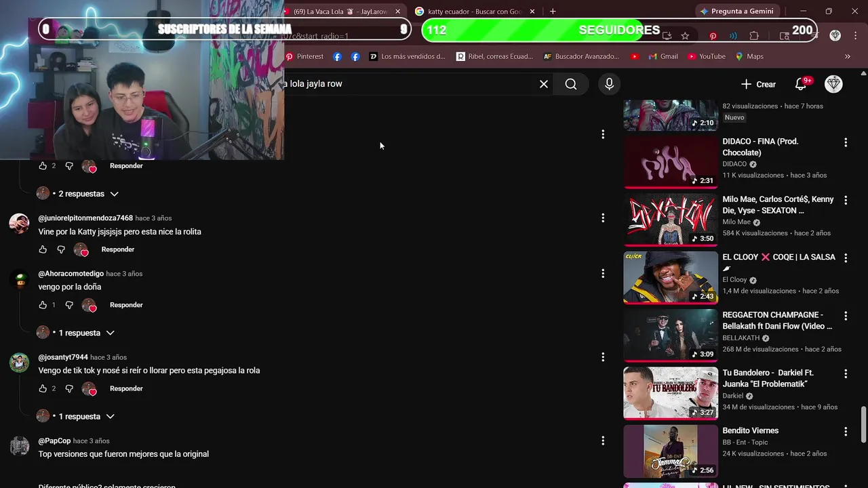Clear the YouTube search box with the X
The height and width of the screenshot is (488, 868).
click(x=543, y=84)
